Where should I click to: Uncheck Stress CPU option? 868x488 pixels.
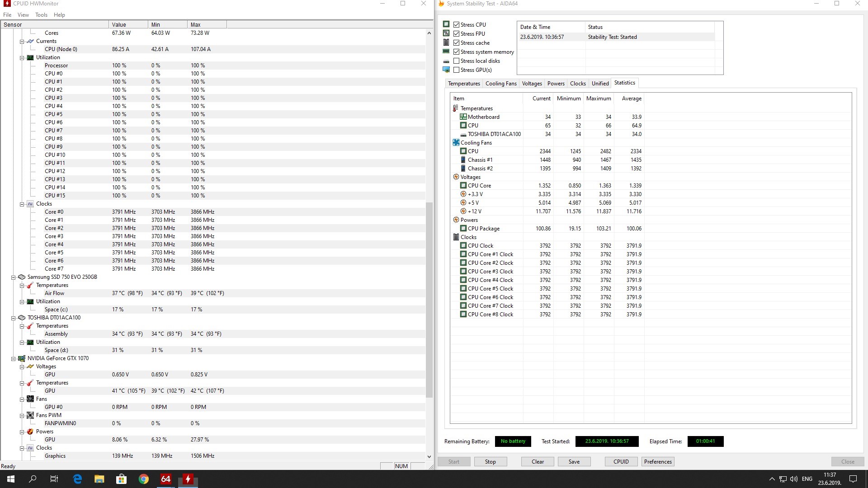[457, 25]
